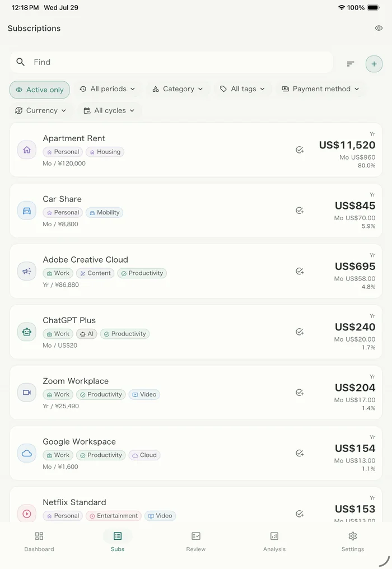392x569 pixels.
Task: Click the car icon for Car Share
Action: click(27, 211)
